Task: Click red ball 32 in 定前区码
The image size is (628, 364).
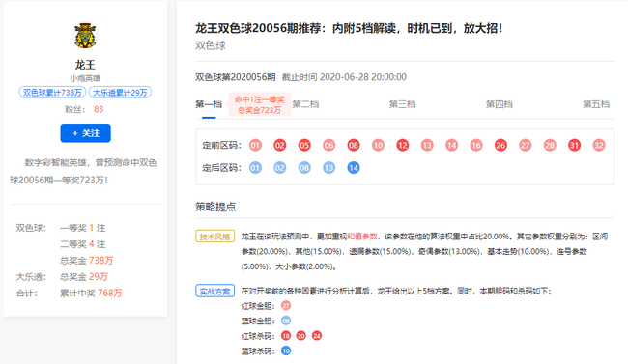Action: [599, 145]
